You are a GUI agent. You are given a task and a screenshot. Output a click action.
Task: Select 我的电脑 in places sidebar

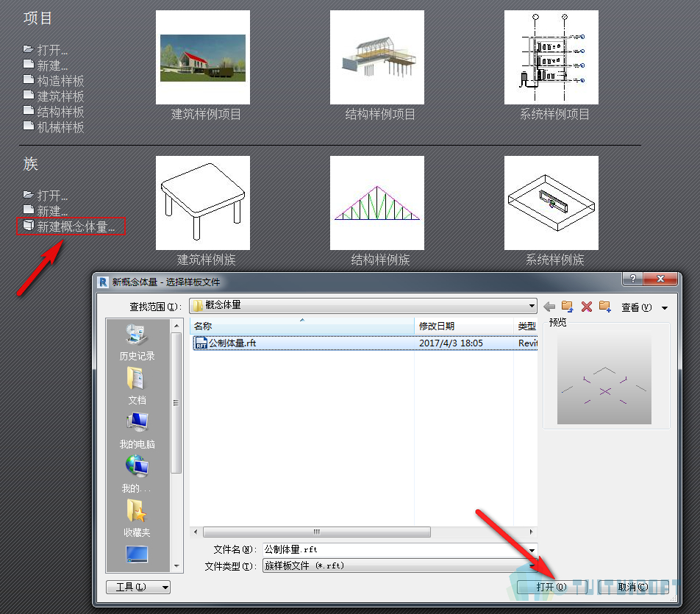coord(137,430)
